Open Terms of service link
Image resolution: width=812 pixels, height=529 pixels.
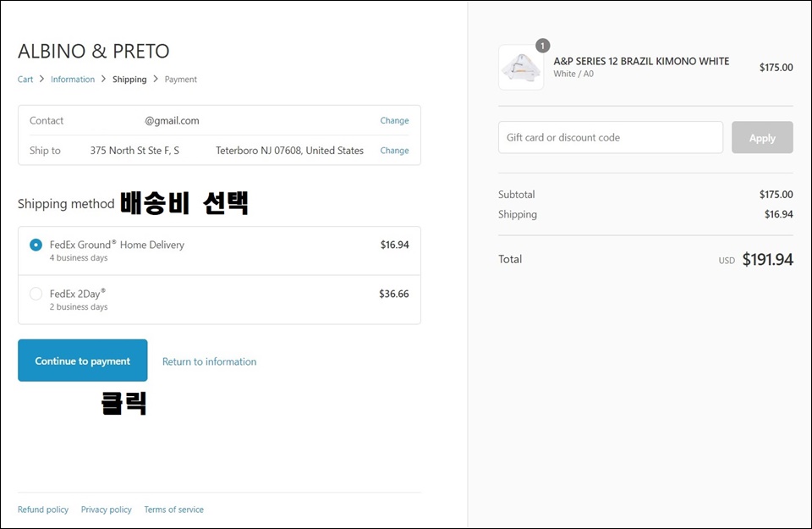pyautogui.click(x=173, y=510)
